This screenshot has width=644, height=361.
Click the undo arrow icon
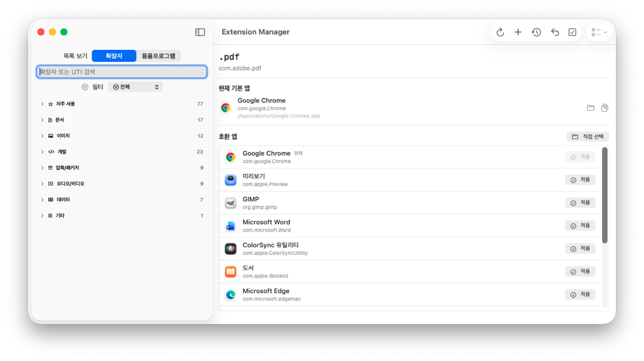point(555,32)
